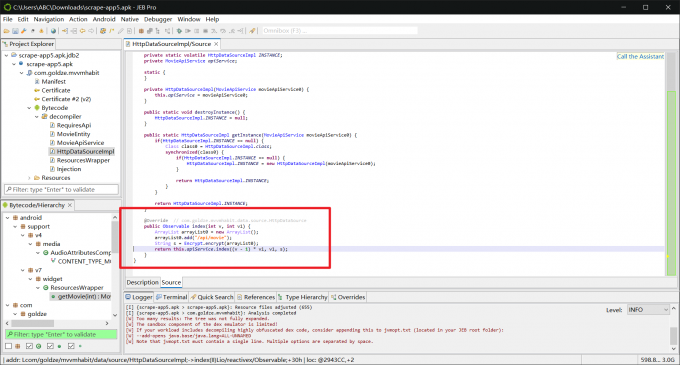Viewport: 680px width, 365px height.
Task: Click the green class icon beside AudioAttributesComp
Action: click(46, 253)
